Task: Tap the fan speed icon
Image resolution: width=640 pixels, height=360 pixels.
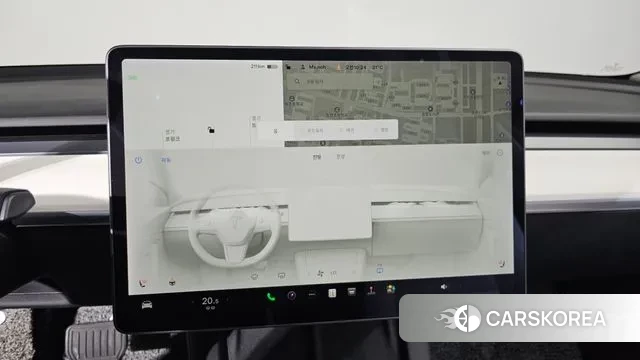Action: [x=320, y=273]
